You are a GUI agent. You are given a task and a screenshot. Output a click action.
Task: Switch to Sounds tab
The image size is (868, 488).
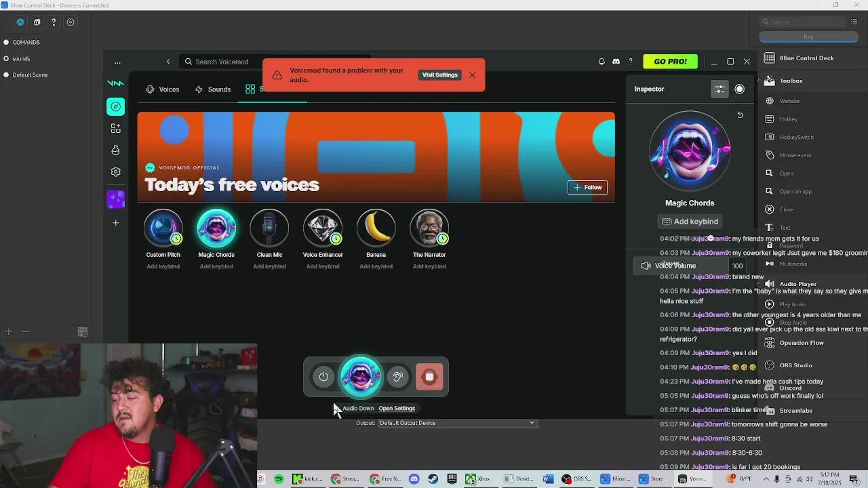213,89
